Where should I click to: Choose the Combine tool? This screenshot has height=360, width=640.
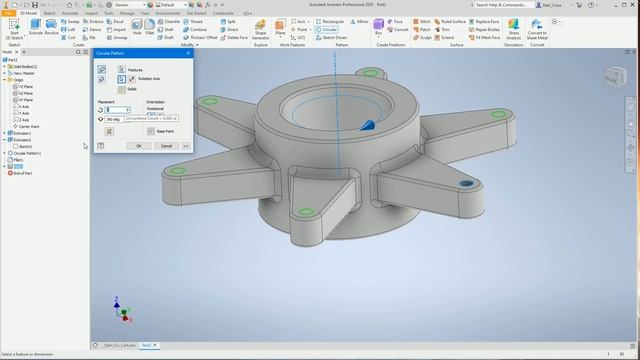pos(195,29)
